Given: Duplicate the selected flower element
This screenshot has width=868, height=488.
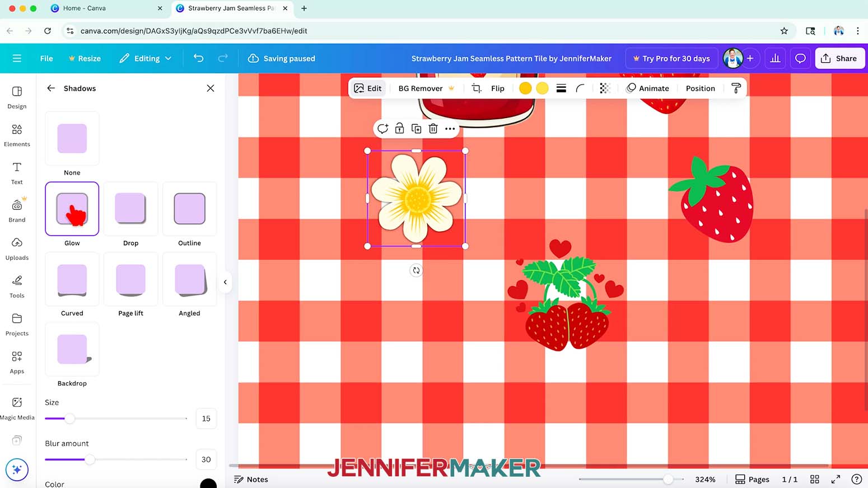Looking at the screenshot, I should (x=416, y=129).
